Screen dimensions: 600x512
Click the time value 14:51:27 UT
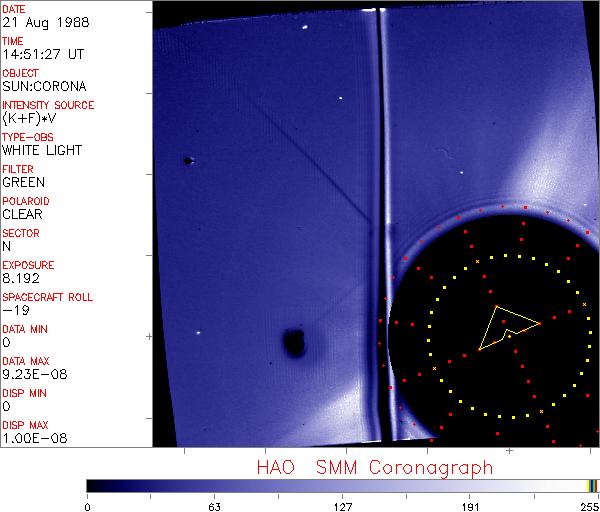(42, 55)
